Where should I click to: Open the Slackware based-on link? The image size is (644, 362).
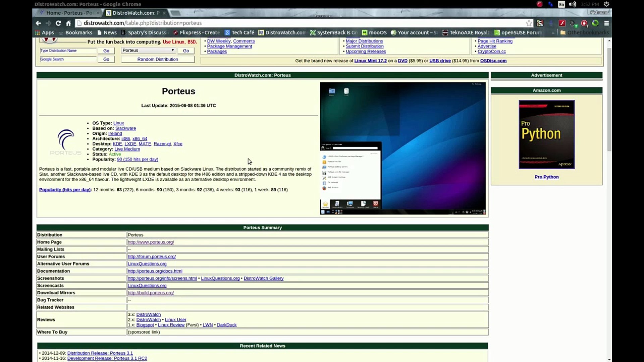(125, 128)
